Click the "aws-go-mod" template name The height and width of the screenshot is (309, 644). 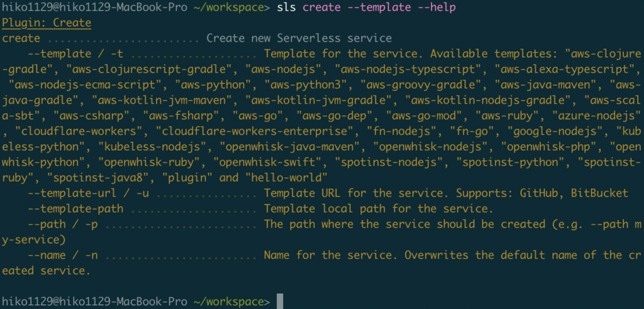pyautogui.click(x=424, y=116)
